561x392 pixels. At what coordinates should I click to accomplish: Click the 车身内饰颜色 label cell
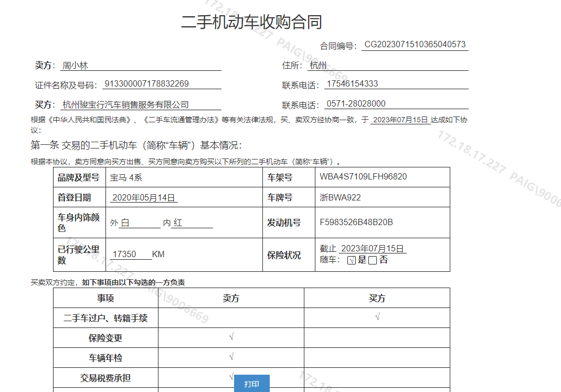(x=79, y=223)
